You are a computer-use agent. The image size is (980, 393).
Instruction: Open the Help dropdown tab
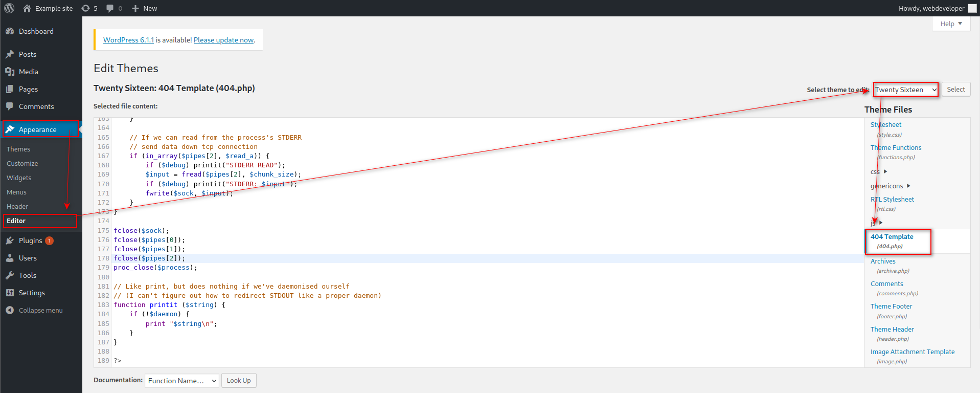(x=951, y=24)
